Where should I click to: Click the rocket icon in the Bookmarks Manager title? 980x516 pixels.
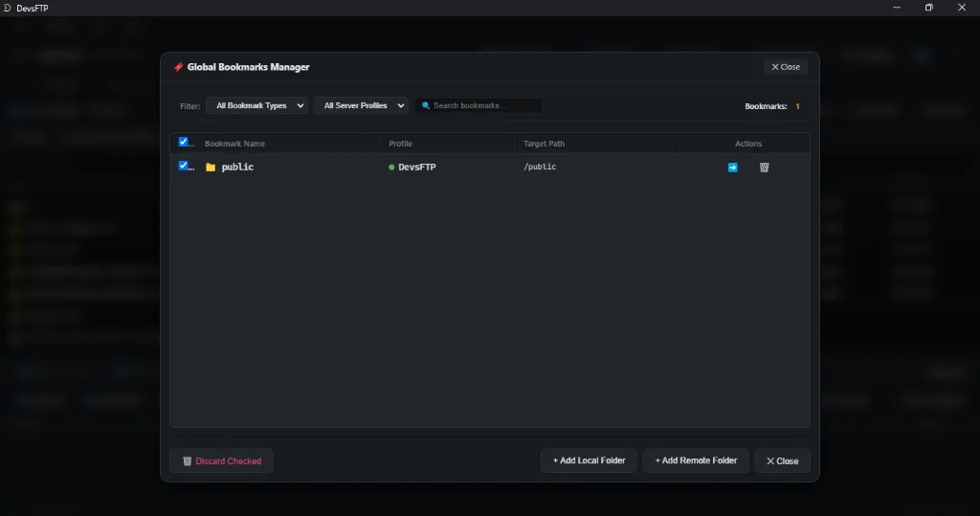coord(179,67)
